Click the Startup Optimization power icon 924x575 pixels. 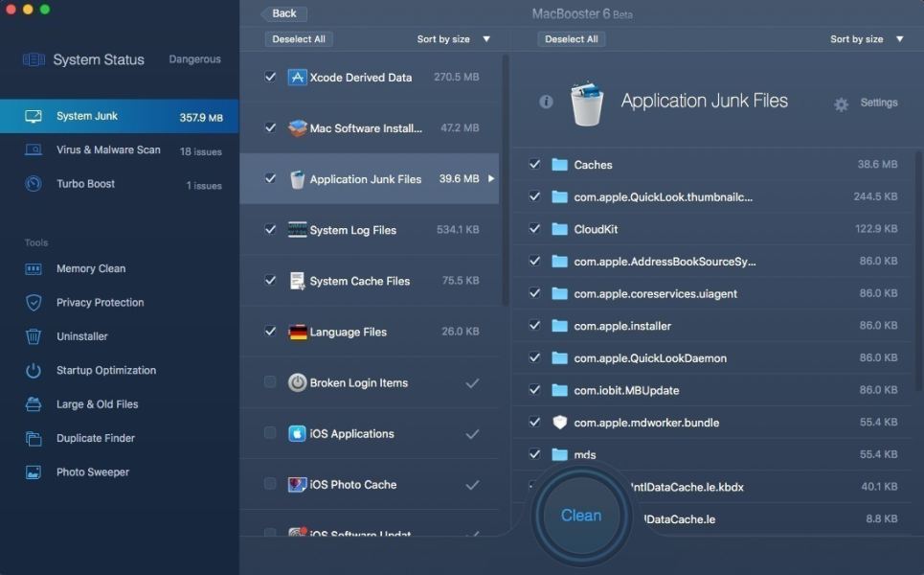[34, 370]
